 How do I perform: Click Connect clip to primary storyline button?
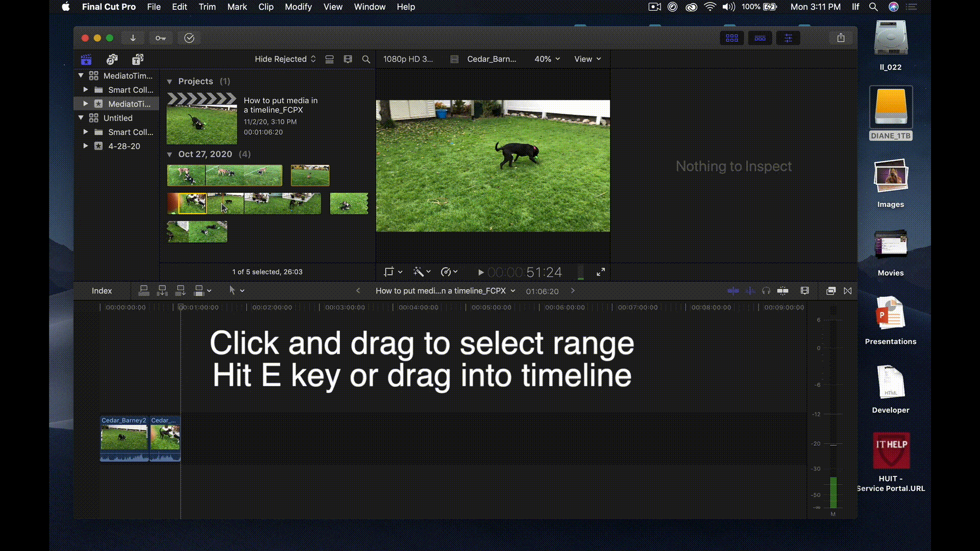(x=144, y=291)
